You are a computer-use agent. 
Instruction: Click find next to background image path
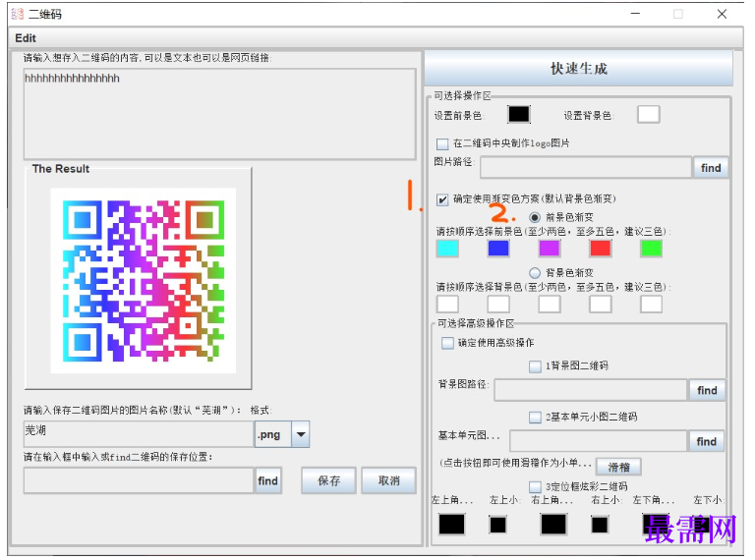point(707,390)
